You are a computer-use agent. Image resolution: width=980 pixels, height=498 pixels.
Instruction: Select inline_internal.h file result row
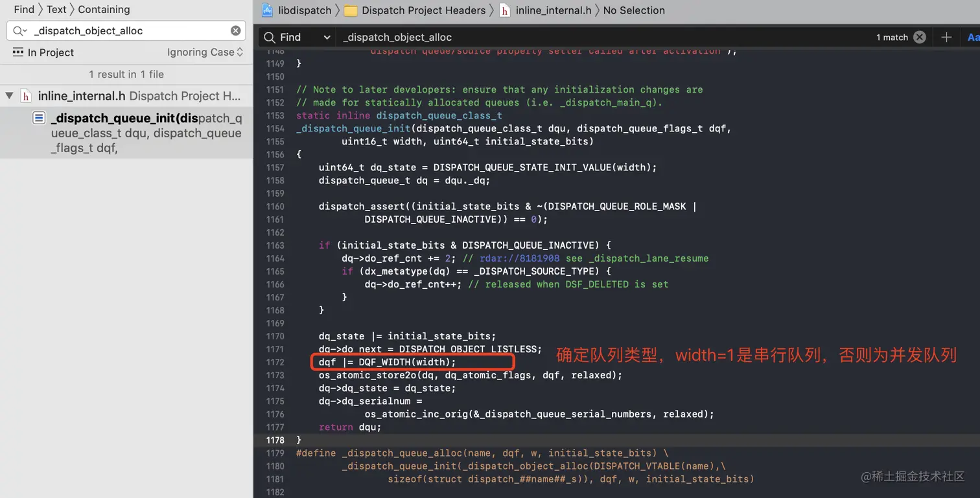126,96
